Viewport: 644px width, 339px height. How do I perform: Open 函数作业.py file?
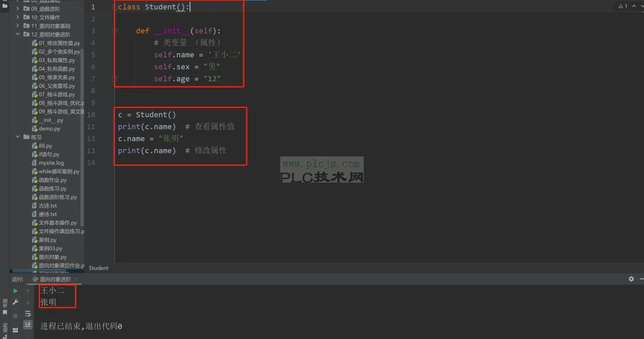coord(49,180)
